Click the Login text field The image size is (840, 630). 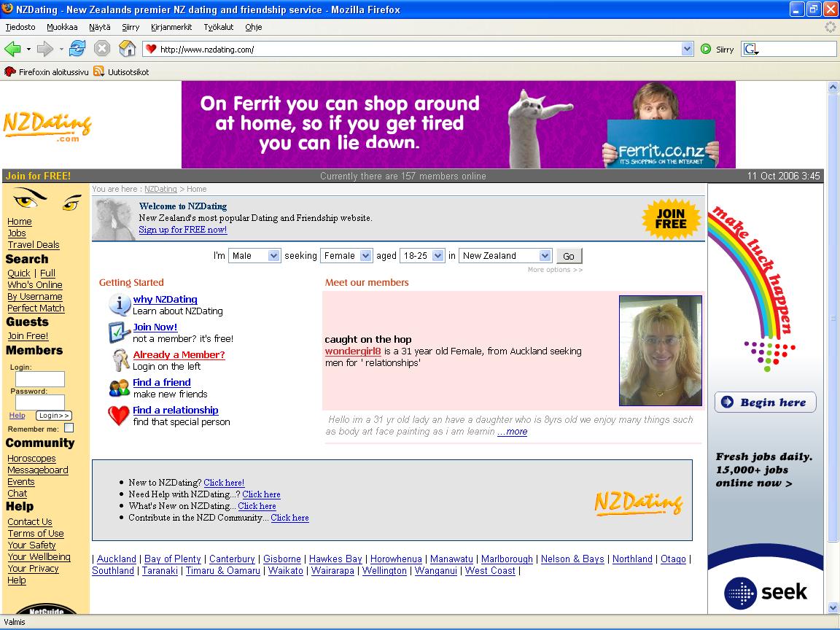coord(40,379)
